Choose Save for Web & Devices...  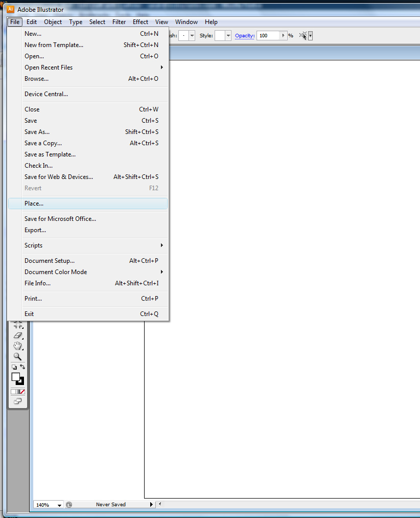[88, 177]
